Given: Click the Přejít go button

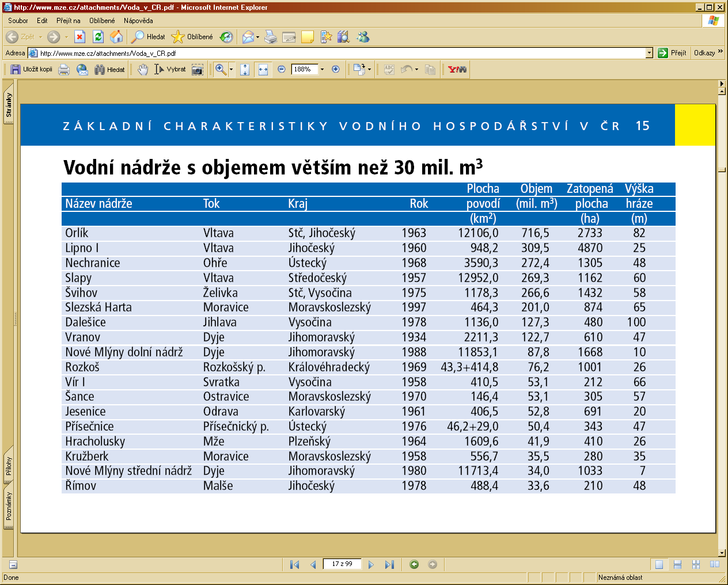Looking at the screenshot, I should coord(673,53).
